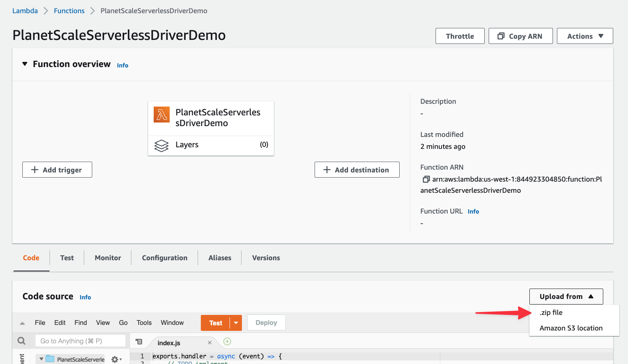The image size is (628, 364).
Task: Click the Add trigger button
Action: pos(57,170)
